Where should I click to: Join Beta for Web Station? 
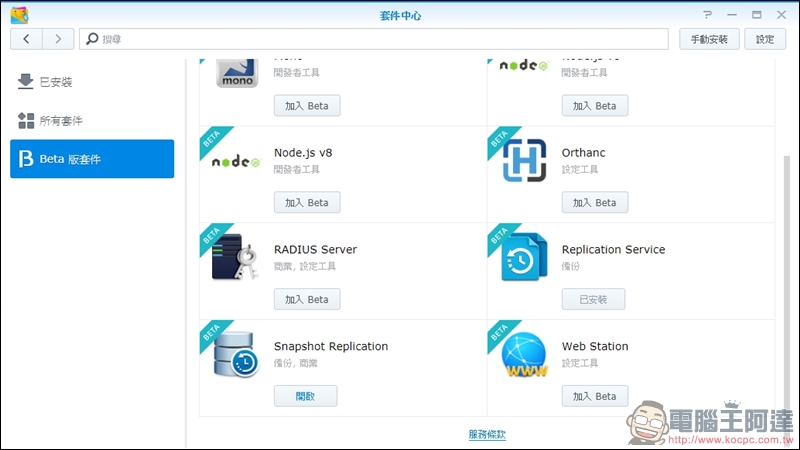pos(595,396)
